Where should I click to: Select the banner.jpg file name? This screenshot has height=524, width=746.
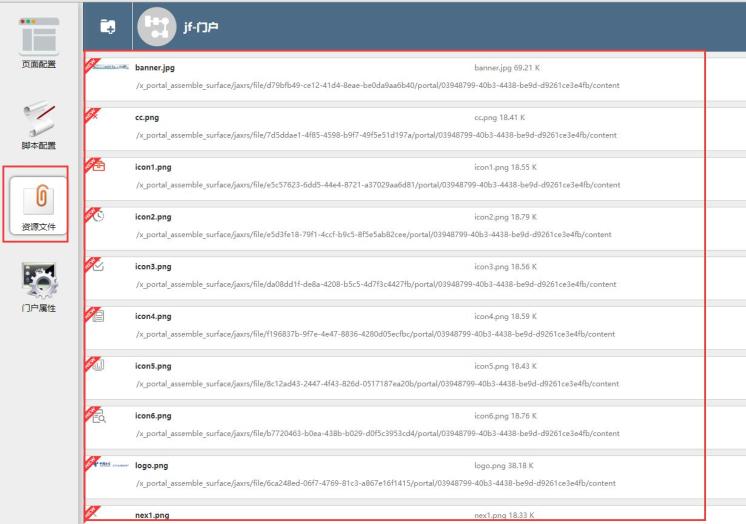click(x=155, y=68)
